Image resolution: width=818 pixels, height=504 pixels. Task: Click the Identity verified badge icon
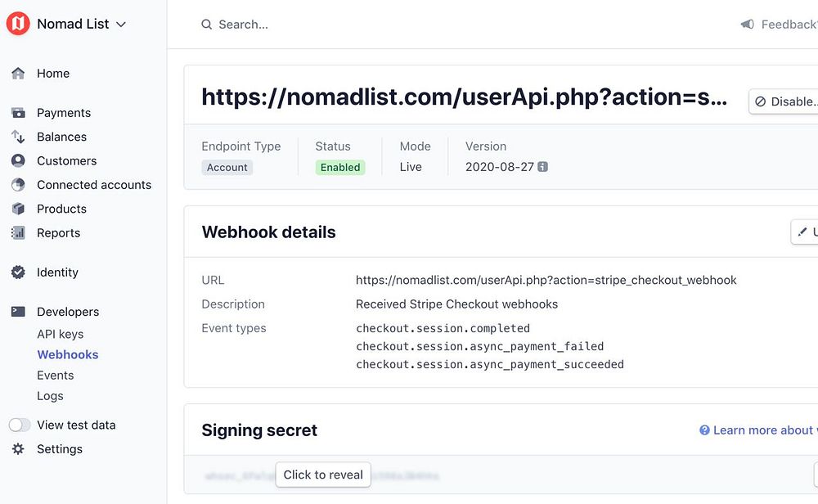coord(18,272)
